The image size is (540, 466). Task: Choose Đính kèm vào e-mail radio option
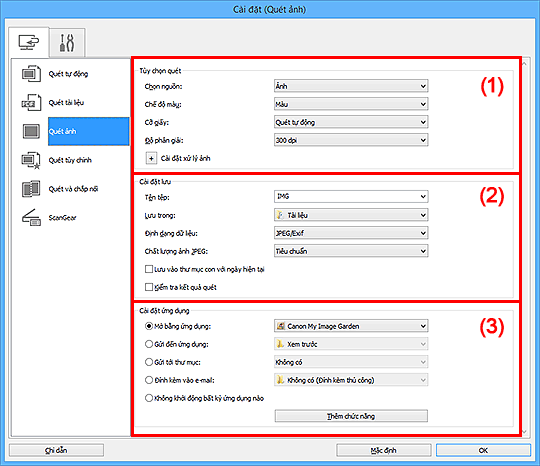pyautogui.click(x=149, y=380)
